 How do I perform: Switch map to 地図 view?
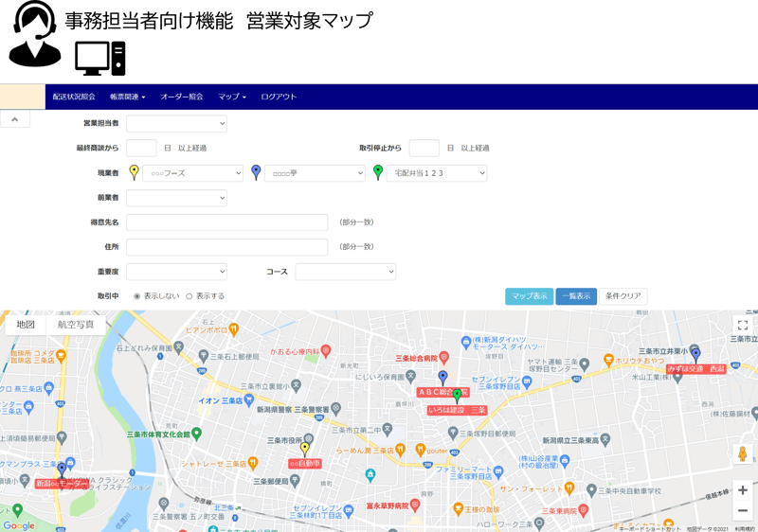coord(26,325)
